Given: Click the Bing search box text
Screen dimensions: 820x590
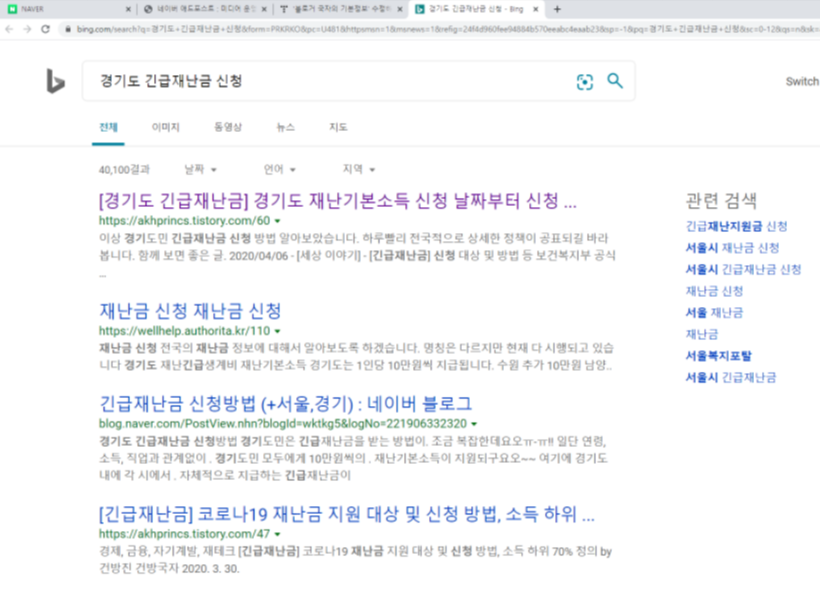Looking at the screenshot, I should click(x=171, y=81).
